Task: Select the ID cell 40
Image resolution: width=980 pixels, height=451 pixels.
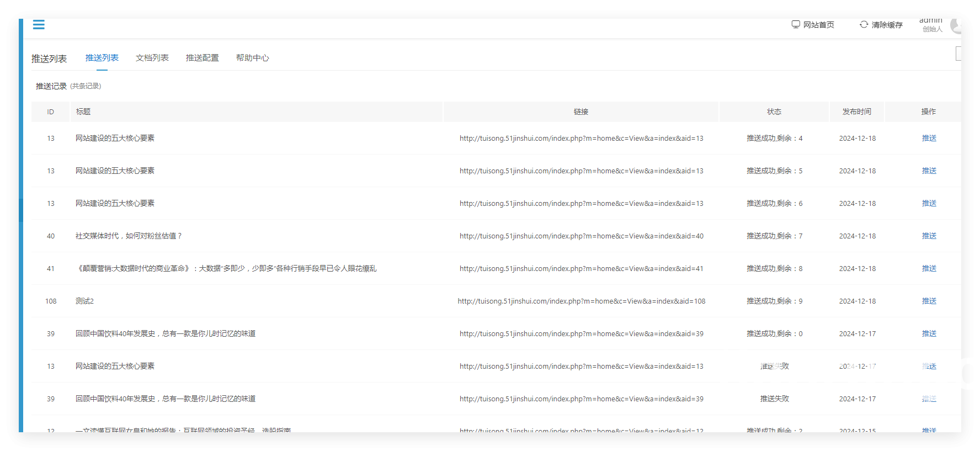Action: click(x=51, y=236)
